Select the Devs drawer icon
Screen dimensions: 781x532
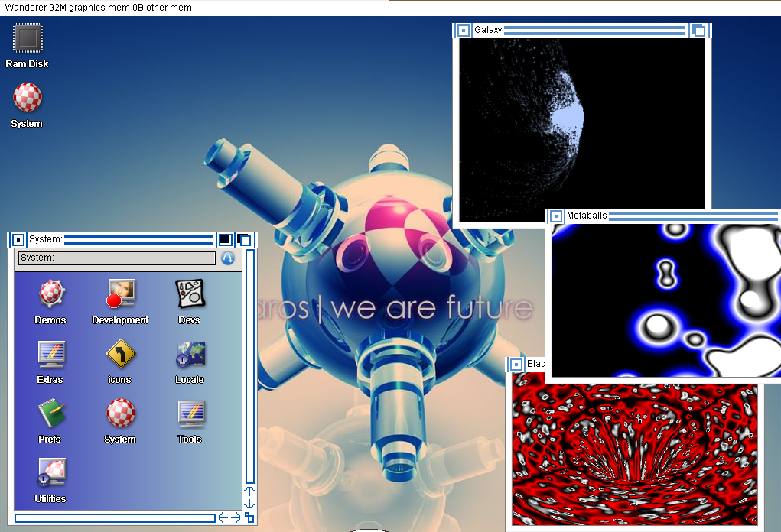tap(190, 294)
